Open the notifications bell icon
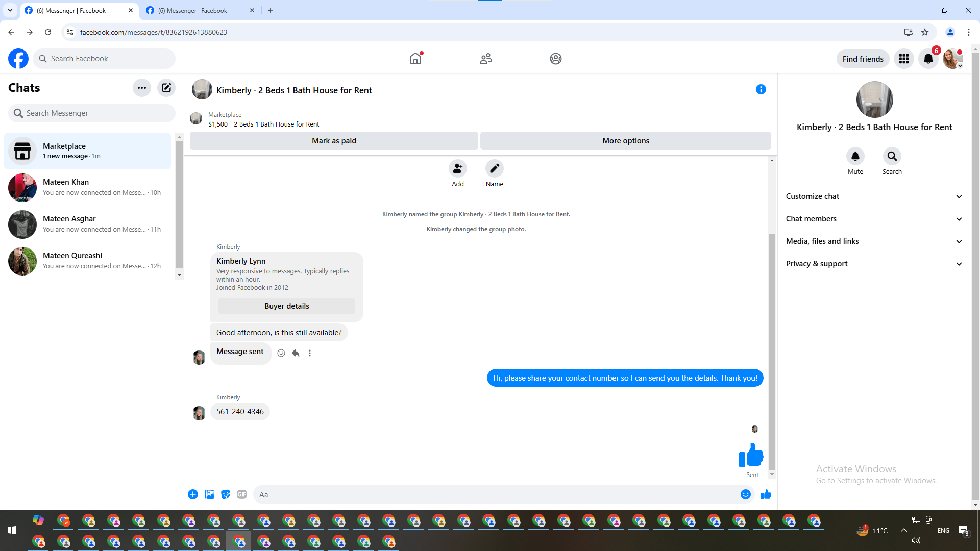This screenshot has width=980, height=551. point(928,59)
